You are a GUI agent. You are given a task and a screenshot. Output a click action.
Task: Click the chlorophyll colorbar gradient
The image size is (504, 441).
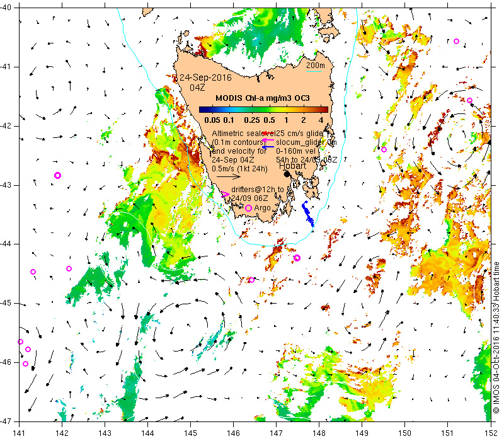point(263,110)
